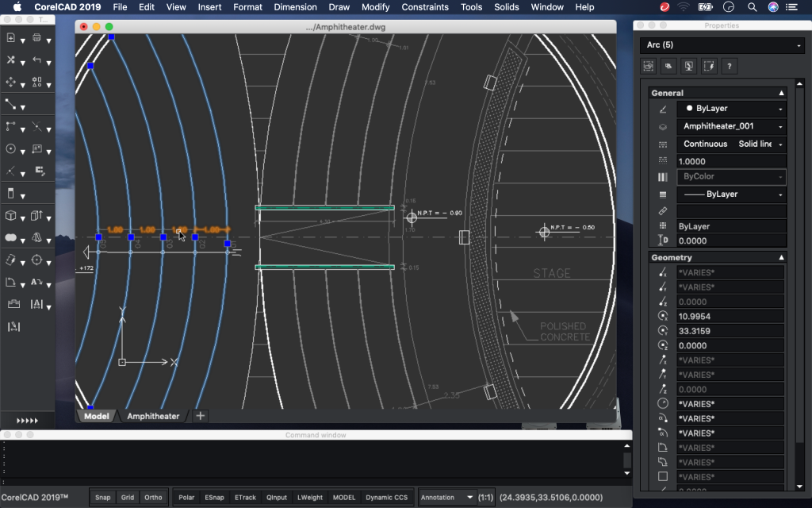This screenshot has height=508, width=812.
Task: Toggle ESnap in status bar
Action: click(214, 497)
